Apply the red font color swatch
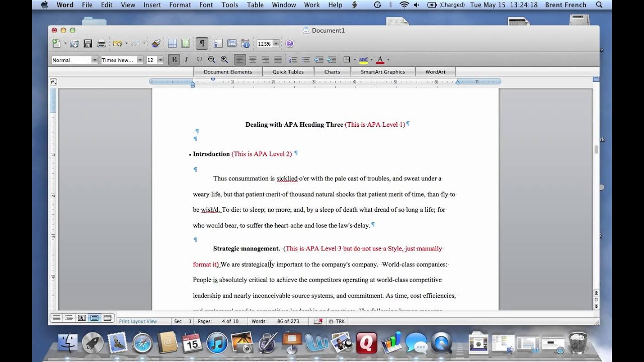Viewport: 644px width, 362px height. (380, 60)
